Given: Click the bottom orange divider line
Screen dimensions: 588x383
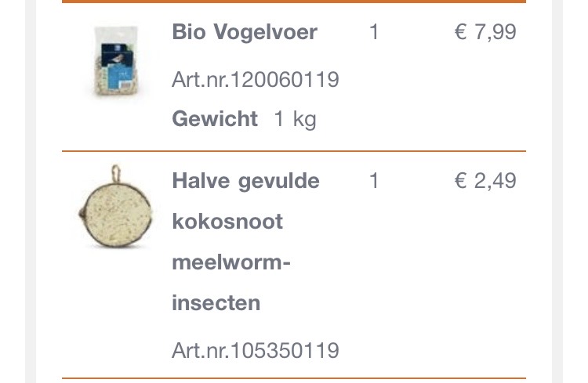Looking at the screenshot, I should 293,378.
